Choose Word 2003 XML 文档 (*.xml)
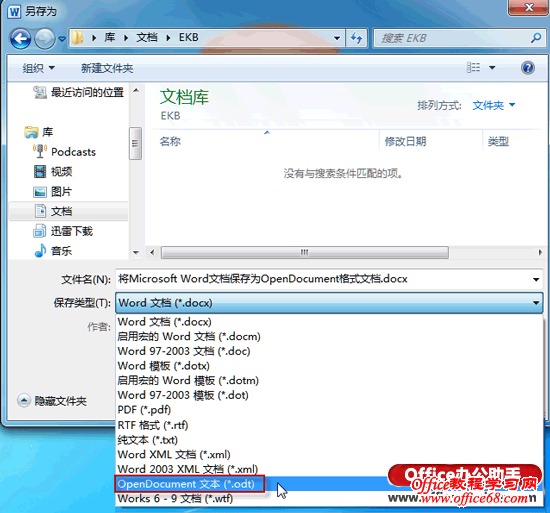The width and height of the screenshot is (550, 513). pyautogui.click(x=329, y=470)
